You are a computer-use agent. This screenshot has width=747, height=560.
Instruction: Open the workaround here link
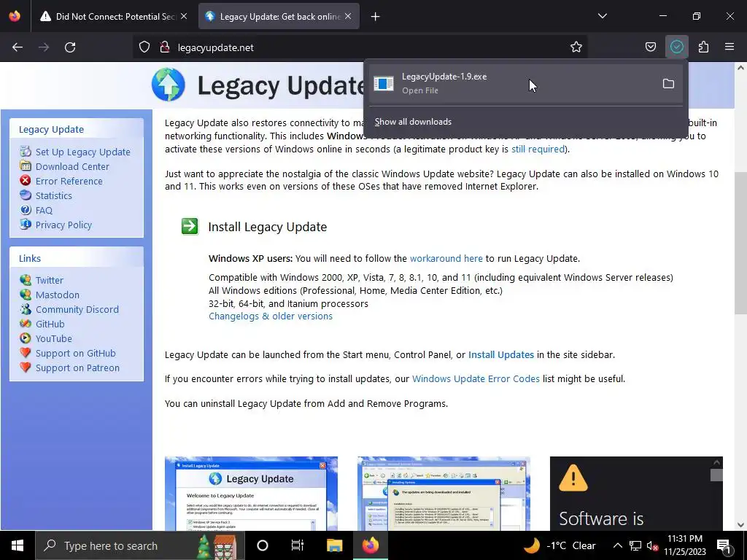point(446,259)
